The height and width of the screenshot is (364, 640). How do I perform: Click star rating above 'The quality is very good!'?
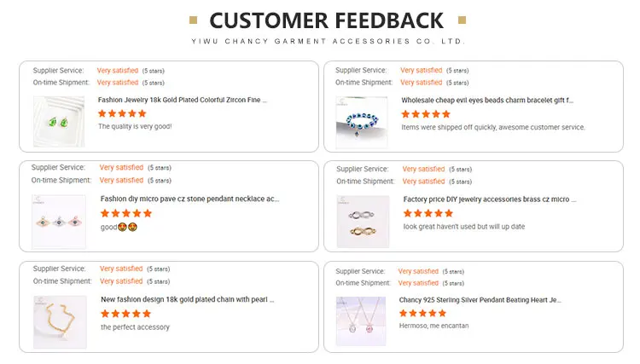[x=122, y=113]
